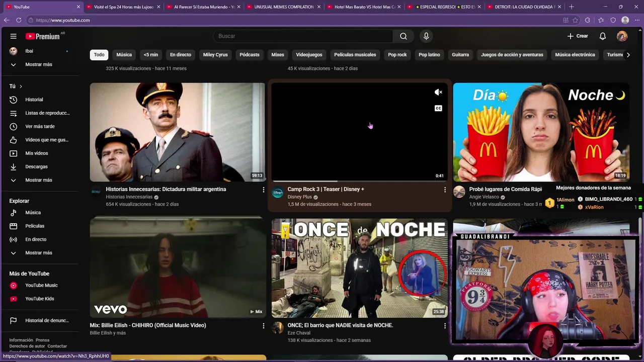Viewport: 644px width, 362px height.
Task: Select the Miley Cyrus filter chip
Action: click(215, 55)
